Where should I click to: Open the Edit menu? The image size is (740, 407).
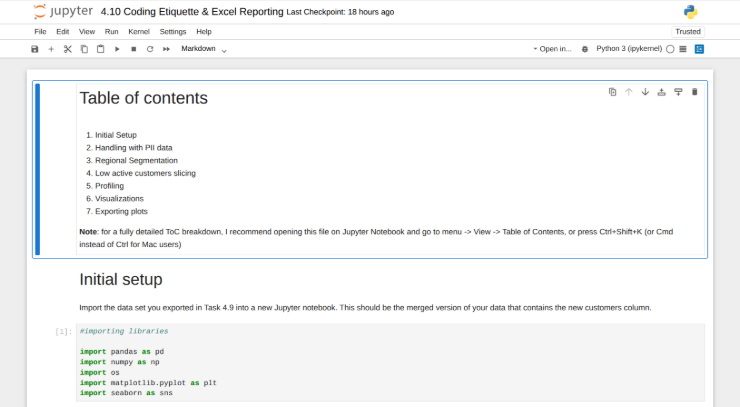(63, 32)
